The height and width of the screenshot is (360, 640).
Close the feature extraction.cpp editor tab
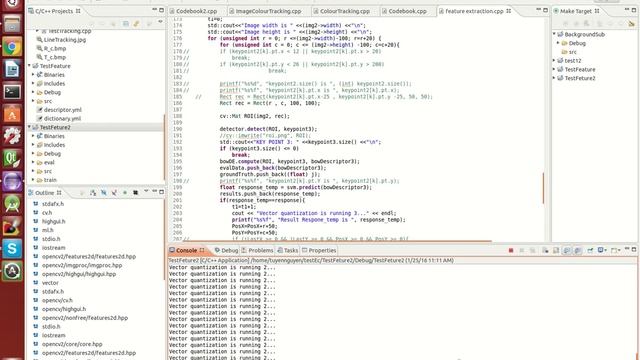(x=509, y=11)
